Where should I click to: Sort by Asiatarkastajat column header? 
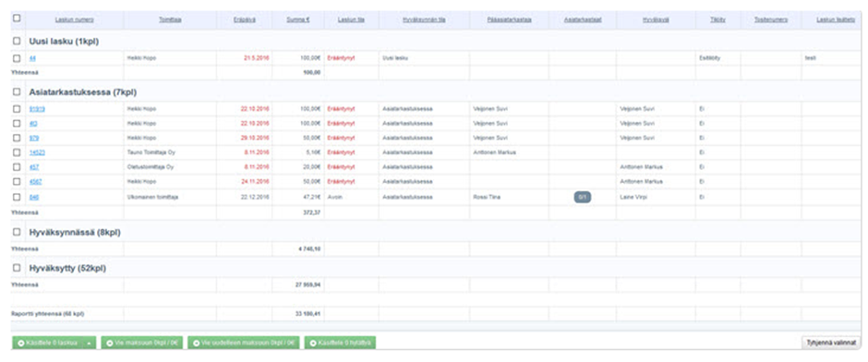(x=583, y=20)
